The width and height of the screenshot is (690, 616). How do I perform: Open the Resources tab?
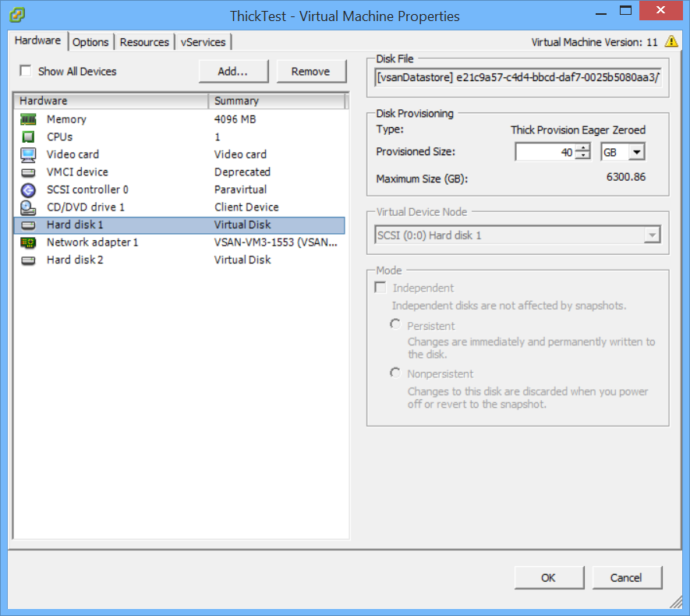pos(144,42)
